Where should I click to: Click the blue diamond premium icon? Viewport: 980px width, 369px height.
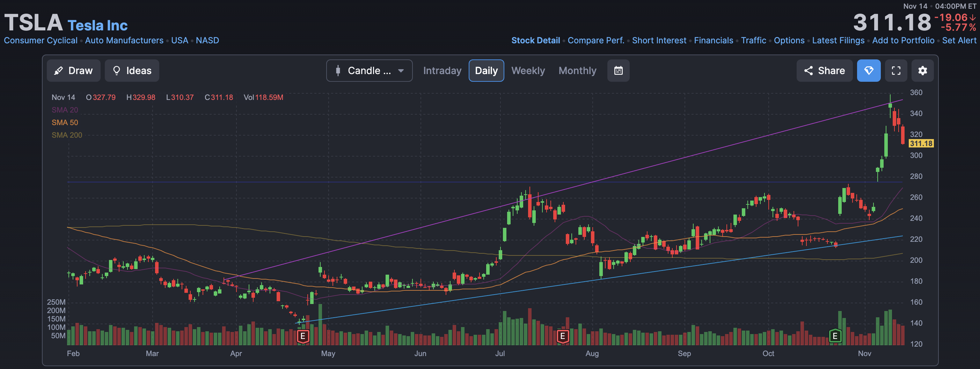tap(869, 71)
